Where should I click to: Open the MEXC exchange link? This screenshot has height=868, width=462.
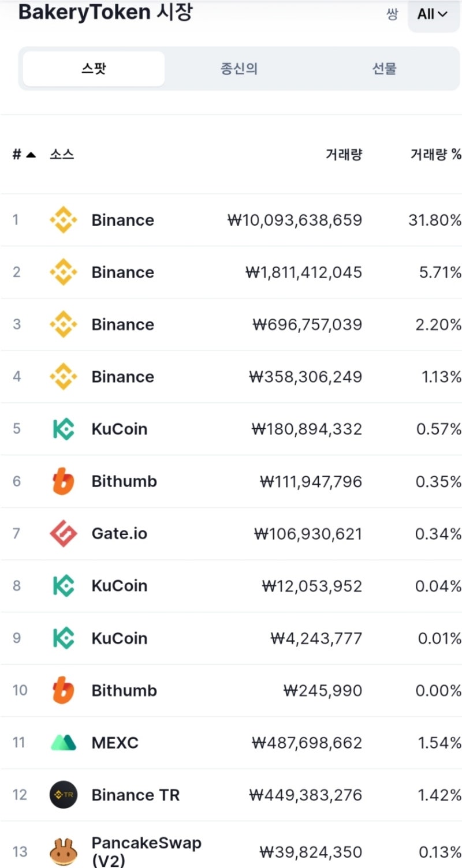(x=115, y=742)
